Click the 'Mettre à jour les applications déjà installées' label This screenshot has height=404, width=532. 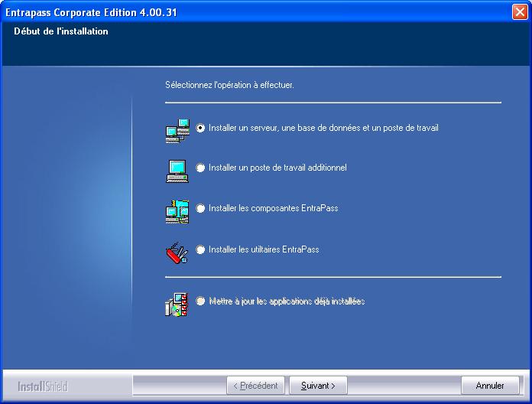[x=287, y=301]
